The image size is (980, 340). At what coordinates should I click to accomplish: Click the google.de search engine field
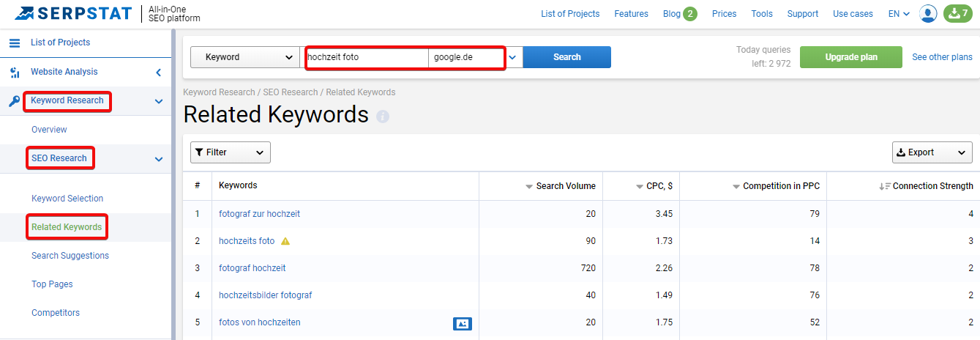tap(467, 57)
